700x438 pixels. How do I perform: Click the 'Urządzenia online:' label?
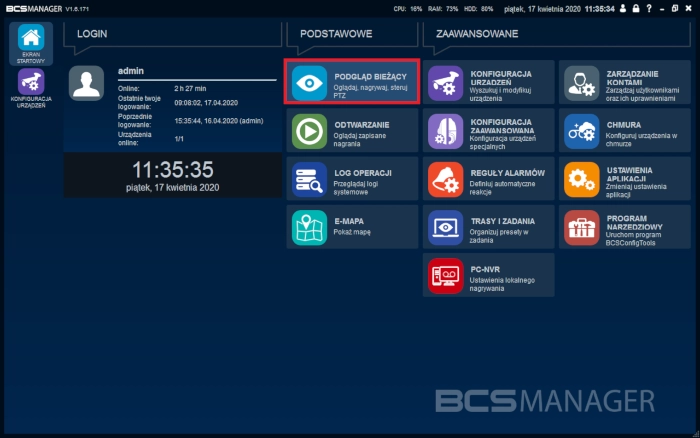point(135,139)
